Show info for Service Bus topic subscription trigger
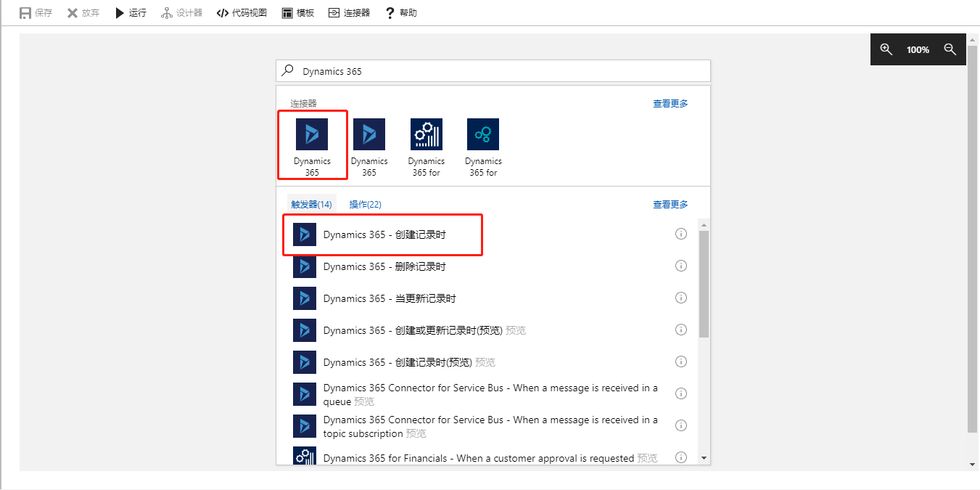Viewport: 980px width, 490px height. pyautogui.click(x=680, y=425)
